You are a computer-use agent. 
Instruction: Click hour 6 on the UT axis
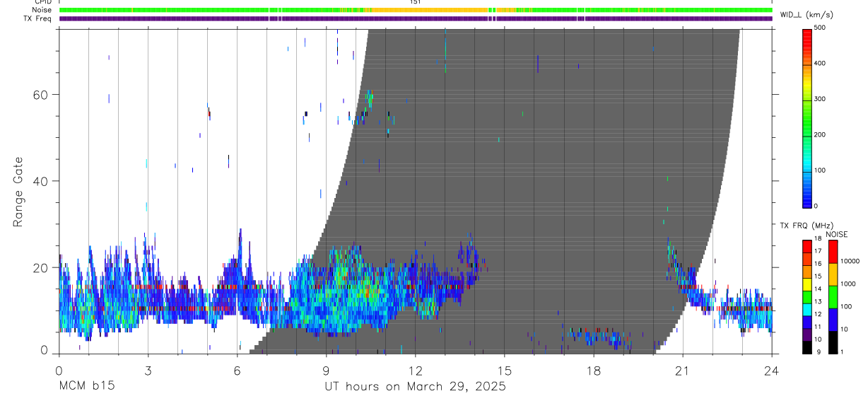coord(237,370)
